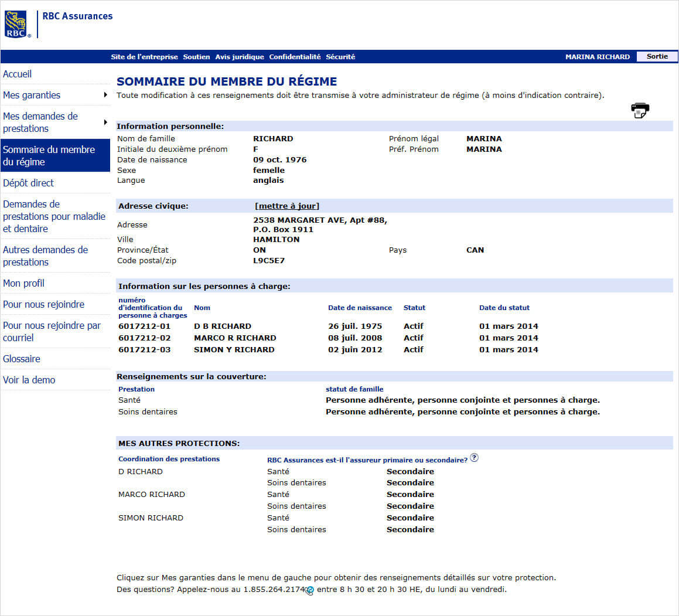Click the phone number 1.855.264.2174
The image size is (679, 616).
[274, 590]
